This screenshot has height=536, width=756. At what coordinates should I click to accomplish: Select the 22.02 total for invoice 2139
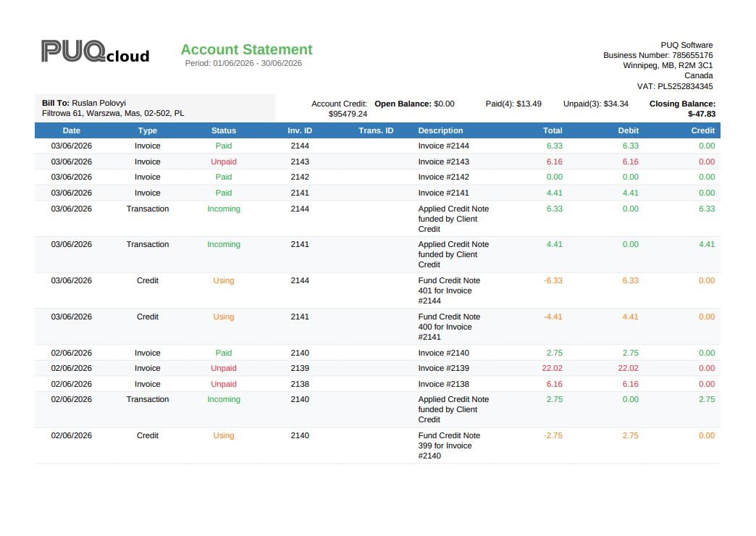tap(552, 368)
